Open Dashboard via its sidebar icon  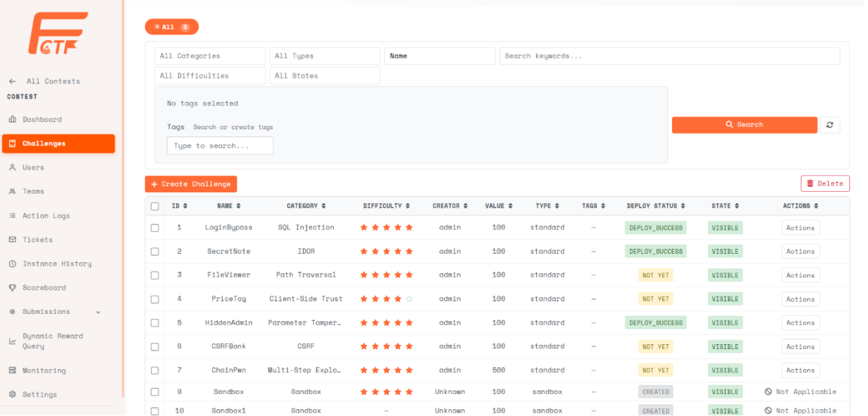[x=12, y=119]
